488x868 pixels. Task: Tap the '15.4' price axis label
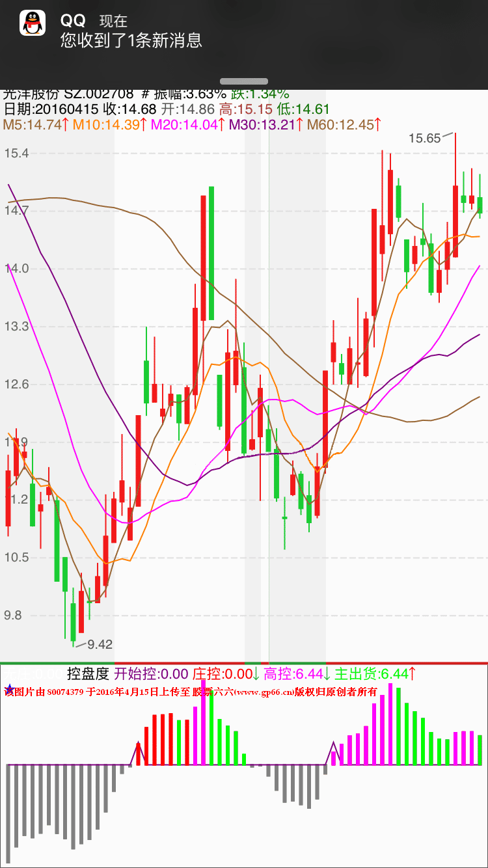[16, 154]
